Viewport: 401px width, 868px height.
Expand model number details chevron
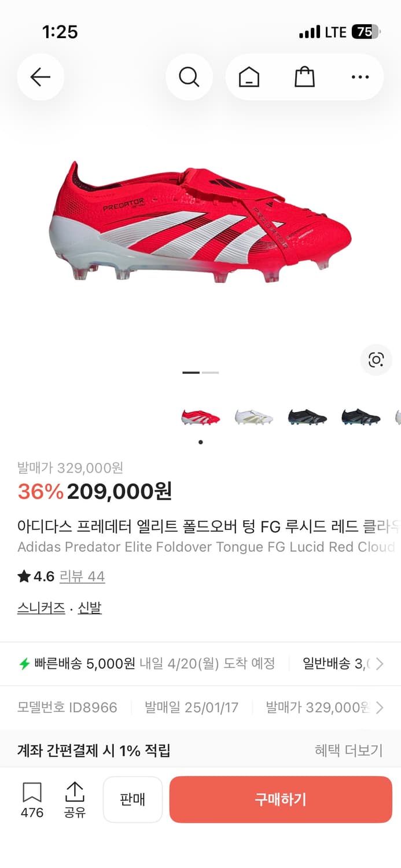coord(380,707)
